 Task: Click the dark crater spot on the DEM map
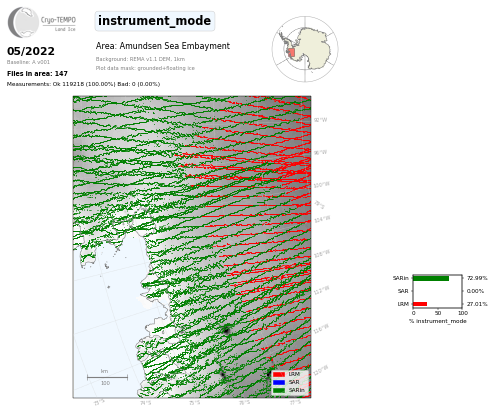[x=227, y=331]
